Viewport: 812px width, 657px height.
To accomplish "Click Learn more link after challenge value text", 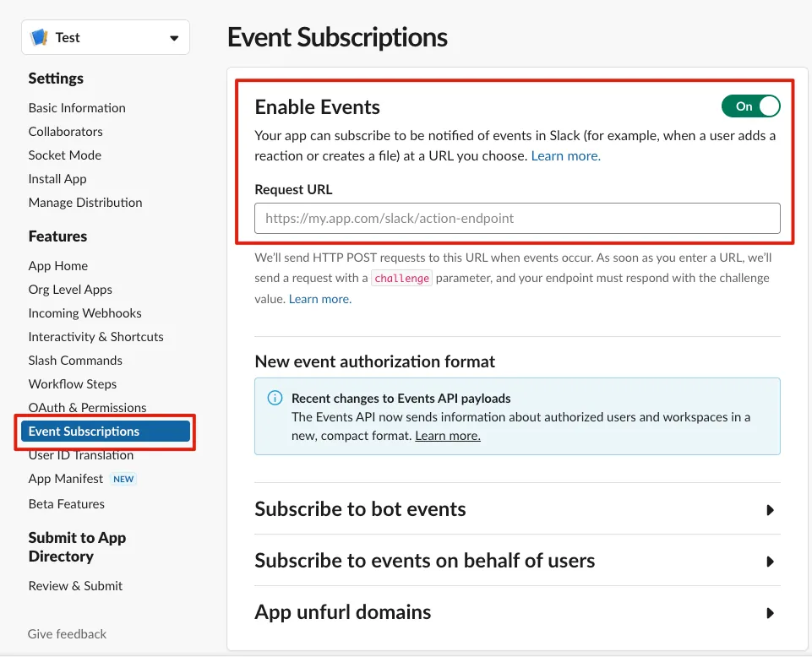I will [319, 299].
